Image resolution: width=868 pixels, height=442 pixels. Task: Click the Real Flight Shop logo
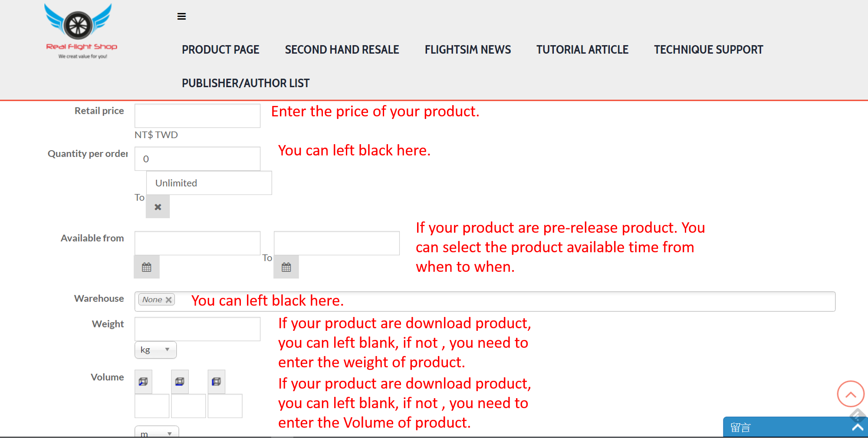pos(81,31)
